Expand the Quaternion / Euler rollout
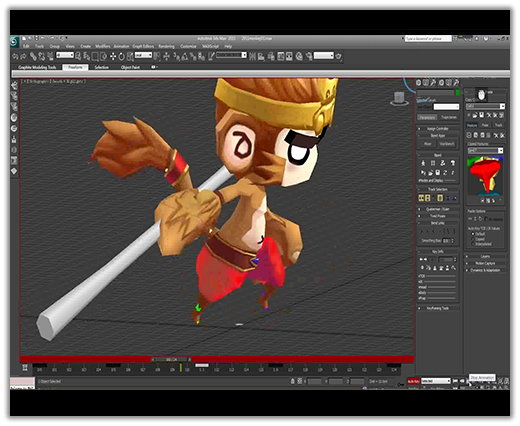This screenshot has height=426, width=520. tap(438, 209)
